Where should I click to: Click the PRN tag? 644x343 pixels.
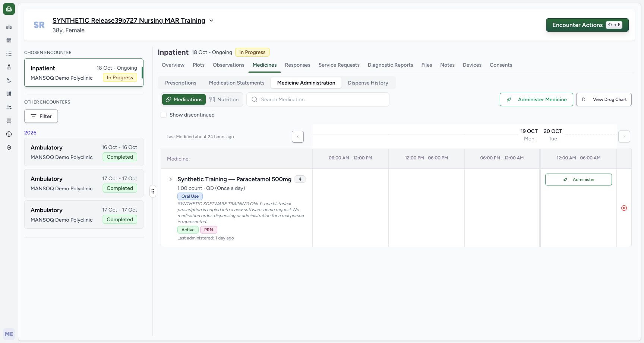[x=209, y=230]
